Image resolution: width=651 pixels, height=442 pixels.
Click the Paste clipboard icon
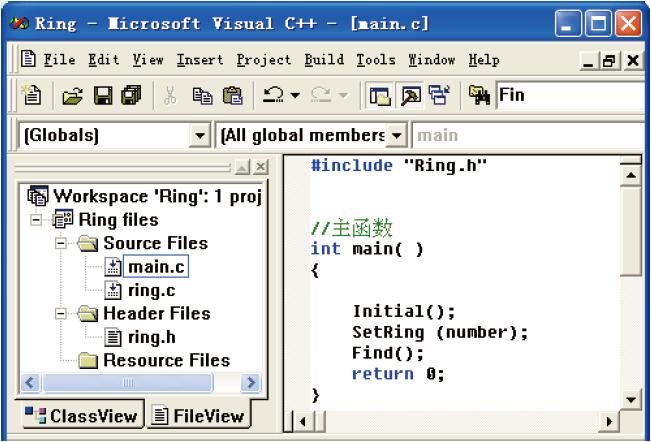click(233, 95)
